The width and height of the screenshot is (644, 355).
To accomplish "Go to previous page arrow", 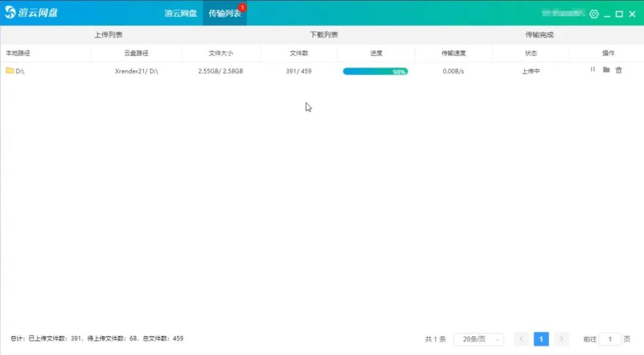I will coord(521,339).
